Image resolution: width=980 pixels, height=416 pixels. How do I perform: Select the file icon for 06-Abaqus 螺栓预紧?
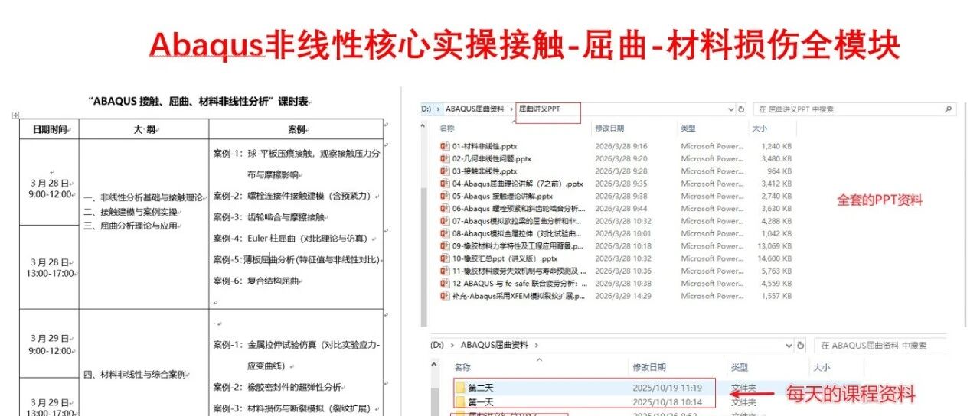pyautogui.click(x=445, y=209)
